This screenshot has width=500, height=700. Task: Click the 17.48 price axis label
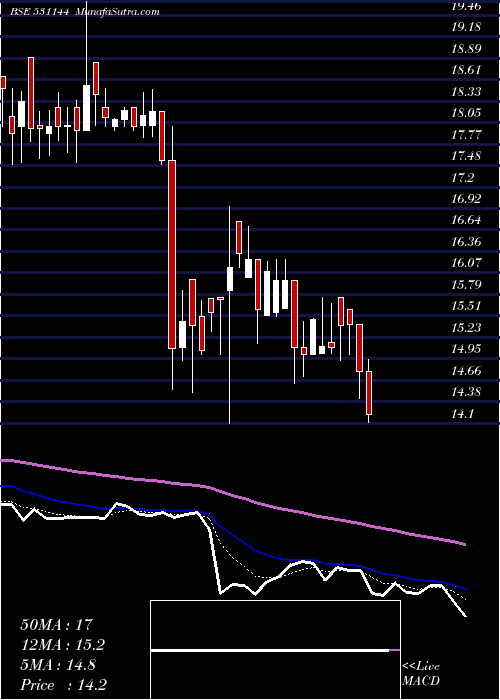[x=465, y=156]
